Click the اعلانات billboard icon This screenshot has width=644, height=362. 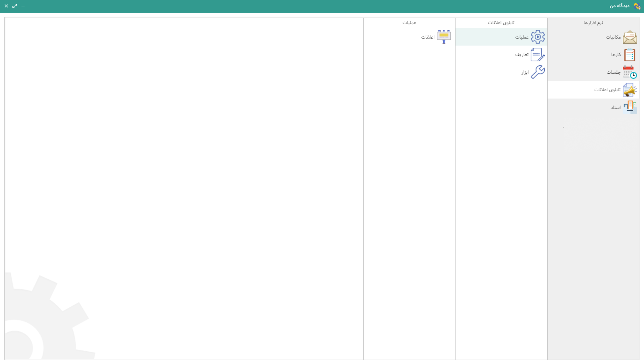point(444,37)
